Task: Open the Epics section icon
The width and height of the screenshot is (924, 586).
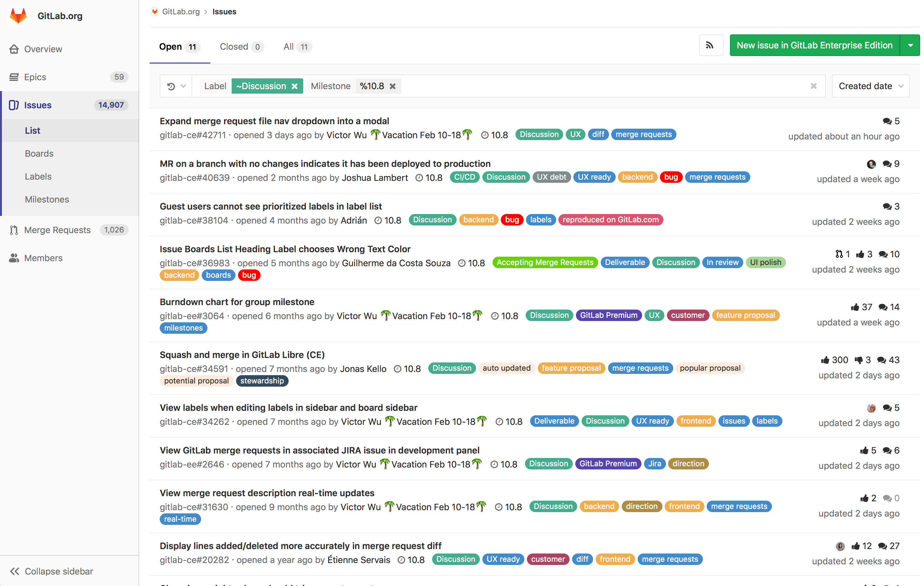Action: click(x=13, y=77)
